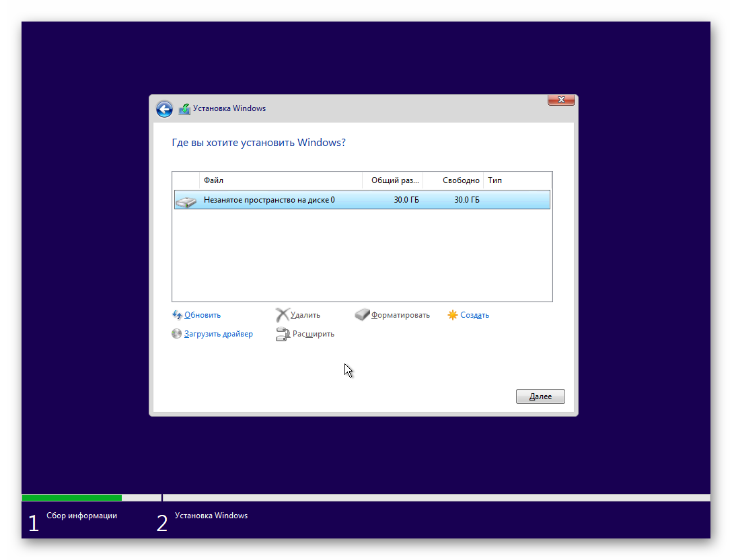Choose the Удалить delete option
The height and width of the screenshot is (560, 732).
click(305, 315)
